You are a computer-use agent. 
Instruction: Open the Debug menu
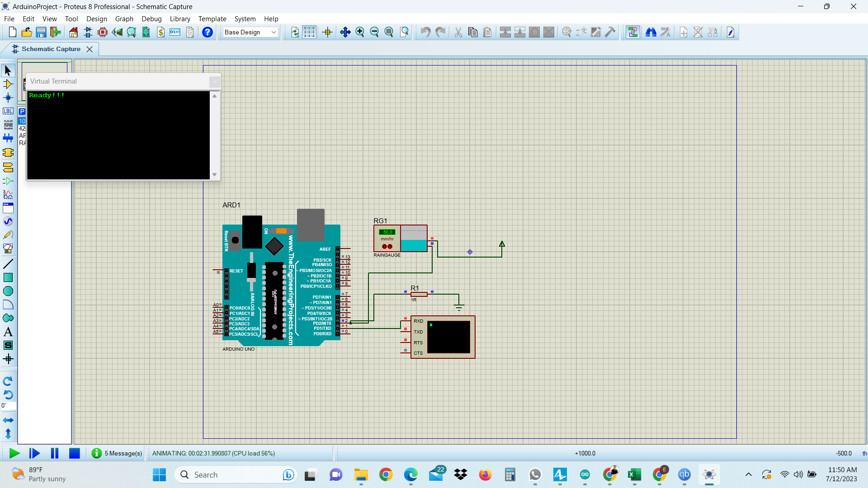tap(151, 19)
